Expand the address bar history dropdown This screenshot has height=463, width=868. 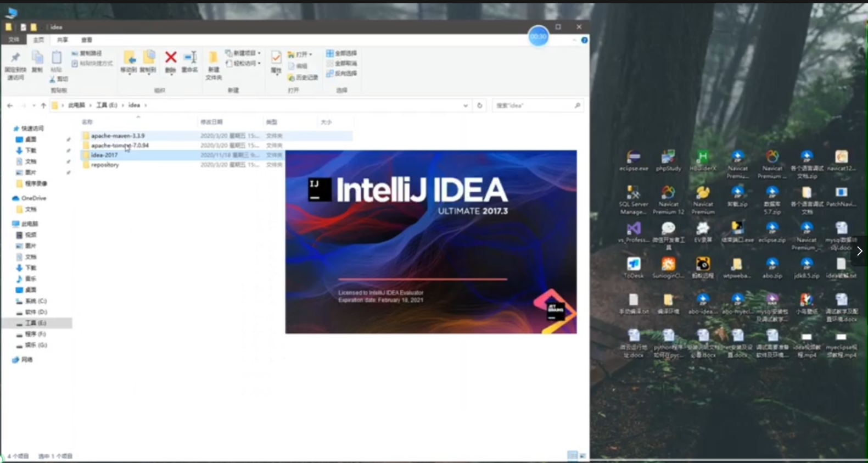coord(466,105)
